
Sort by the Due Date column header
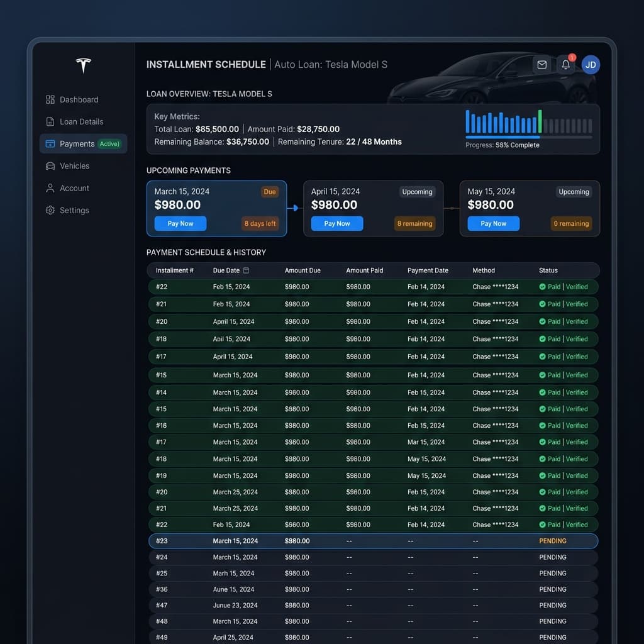pos(226,270)
